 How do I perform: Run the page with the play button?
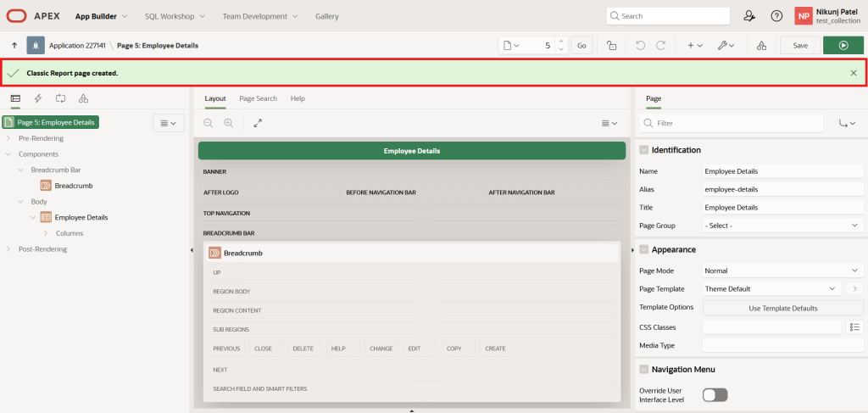pyautogui.click(x=843, y=46)
